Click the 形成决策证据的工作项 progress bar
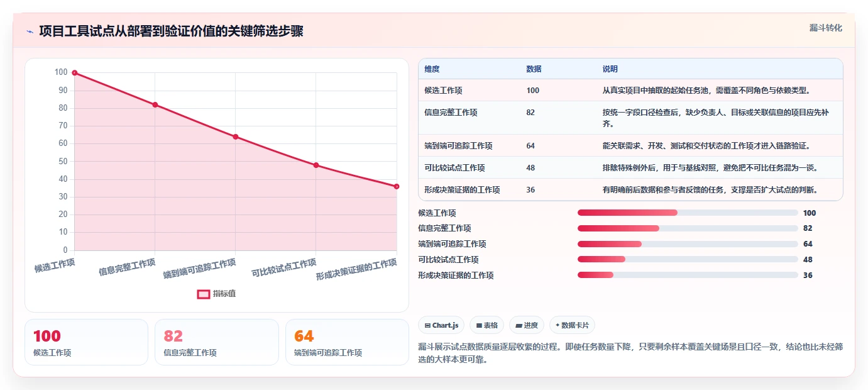This screenshot has width=868, height=390. point(688,275)
